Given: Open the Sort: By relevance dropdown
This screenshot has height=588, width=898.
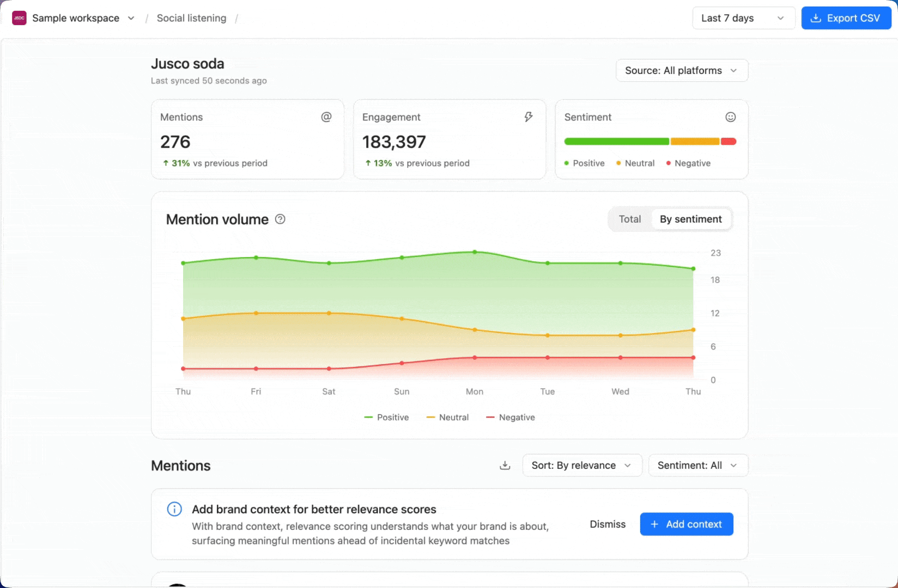Looking at the screenshot, I should pos(582,465).
